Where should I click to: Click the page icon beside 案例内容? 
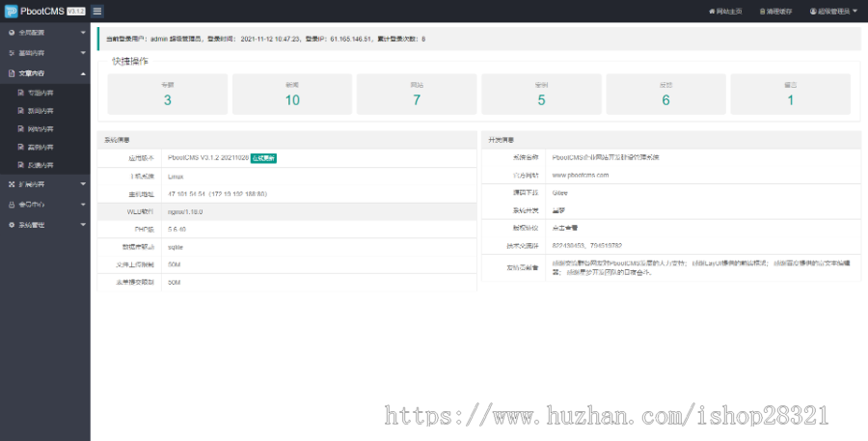click(21, 148)
